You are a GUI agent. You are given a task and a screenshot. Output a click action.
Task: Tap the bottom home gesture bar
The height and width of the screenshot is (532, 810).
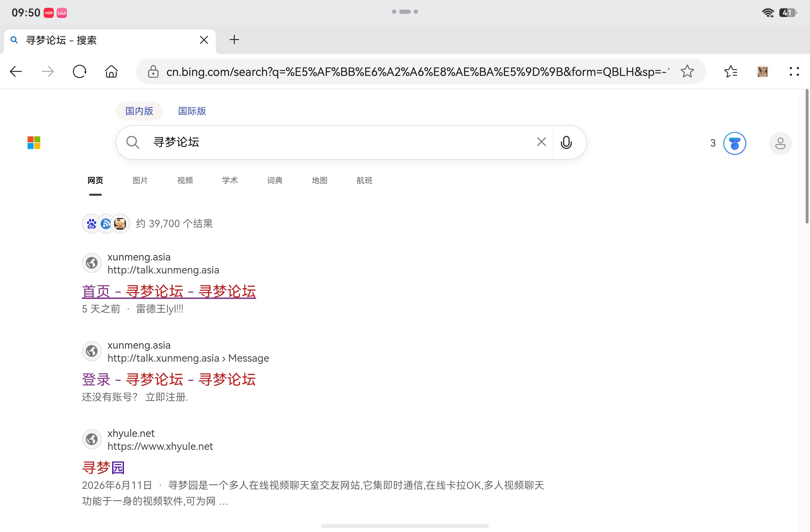coord(405,526)
